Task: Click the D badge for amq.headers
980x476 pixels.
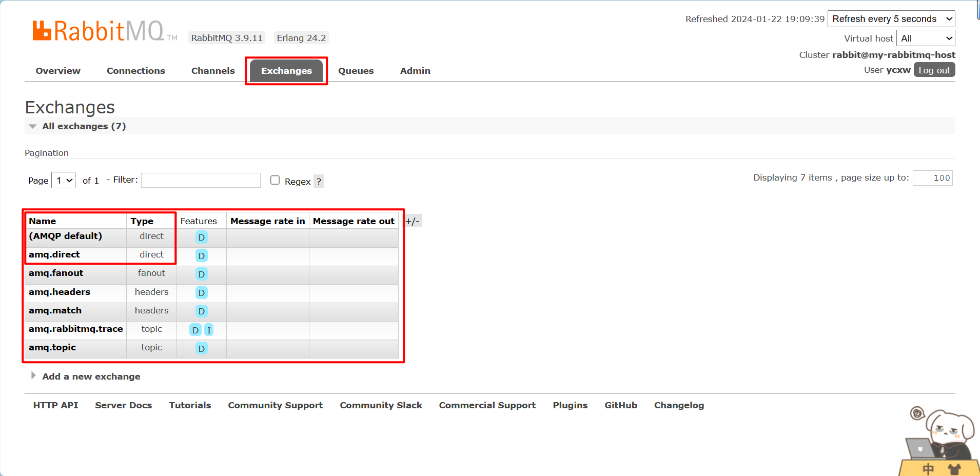Action: coord(202,293)
